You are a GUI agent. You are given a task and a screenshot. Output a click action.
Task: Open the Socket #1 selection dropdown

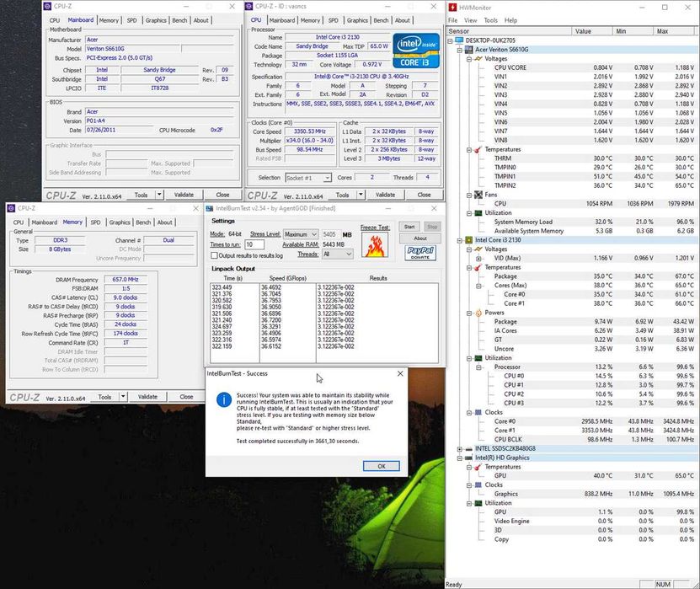(x=308, y=178)
